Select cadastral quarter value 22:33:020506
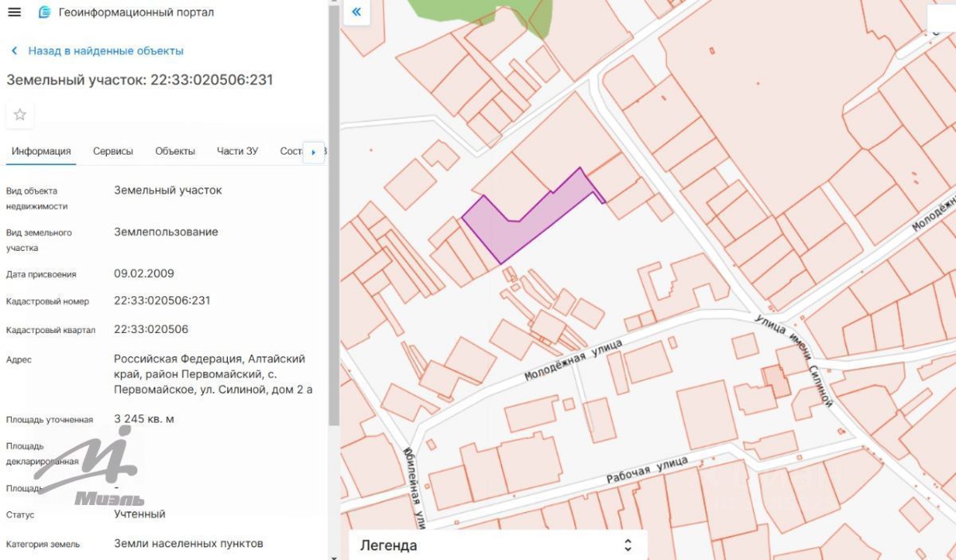Image resolution: width=956 pixels, height=560 pixels. point(151,329)
